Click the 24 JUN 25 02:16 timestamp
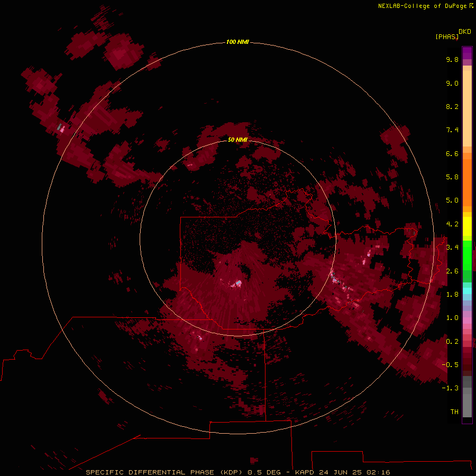This screenshot has width=476, height=476. coord(354,472)
